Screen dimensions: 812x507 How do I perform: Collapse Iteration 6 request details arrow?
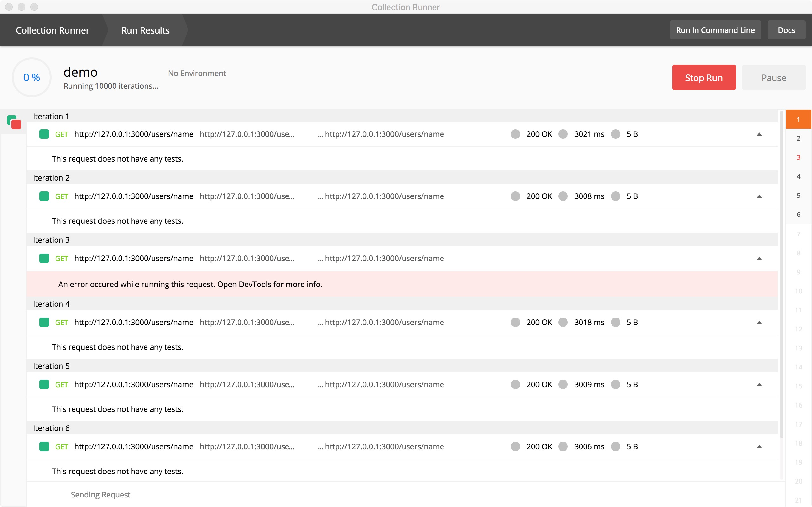pos(759,446)
